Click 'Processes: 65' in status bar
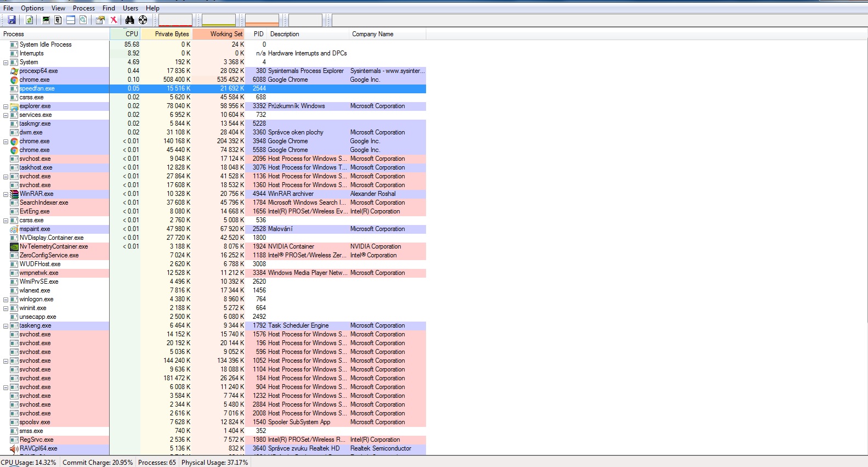Screen dimensions: 868x467 coord(157,463)
